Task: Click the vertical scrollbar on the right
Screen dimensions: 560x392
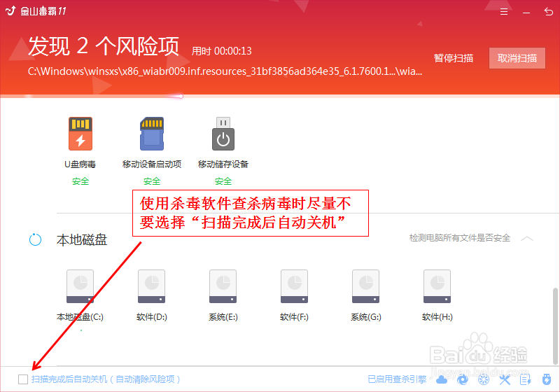Action: coord(555,326)
